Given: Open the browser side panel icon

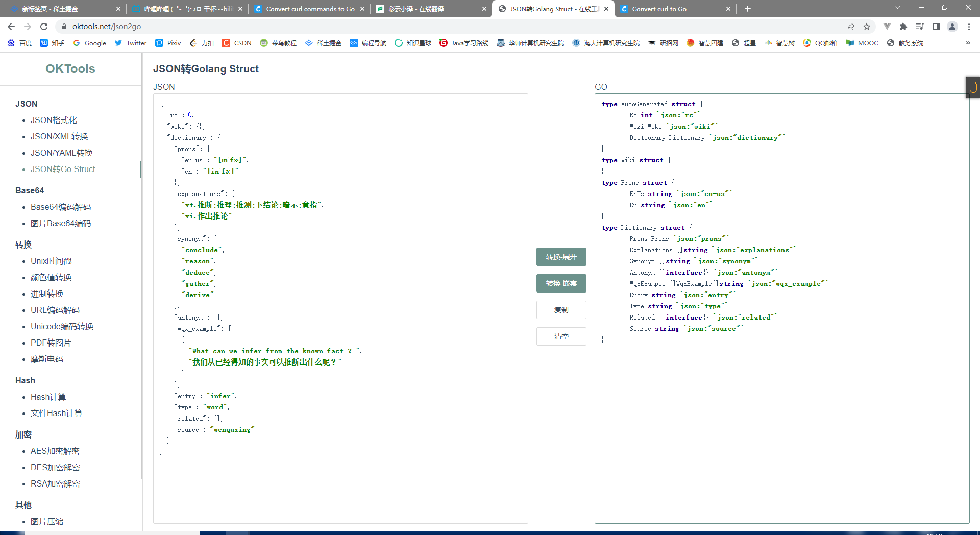Looking at the screenshot, I should pyautogui.click(x=936, y=27).
